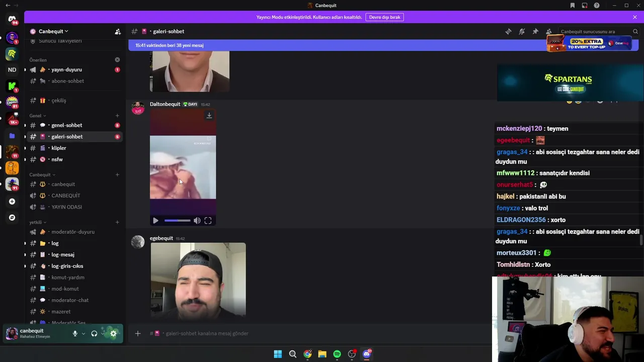Click the screen recording icon in title bar
644x362 pixels.
pyautogui.click(x=585, y=6)
